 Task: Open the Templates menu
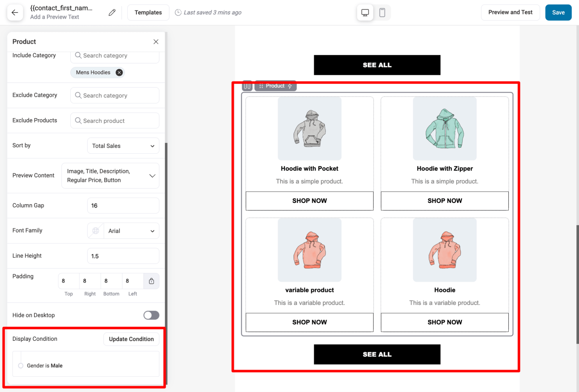coord(147,12)
